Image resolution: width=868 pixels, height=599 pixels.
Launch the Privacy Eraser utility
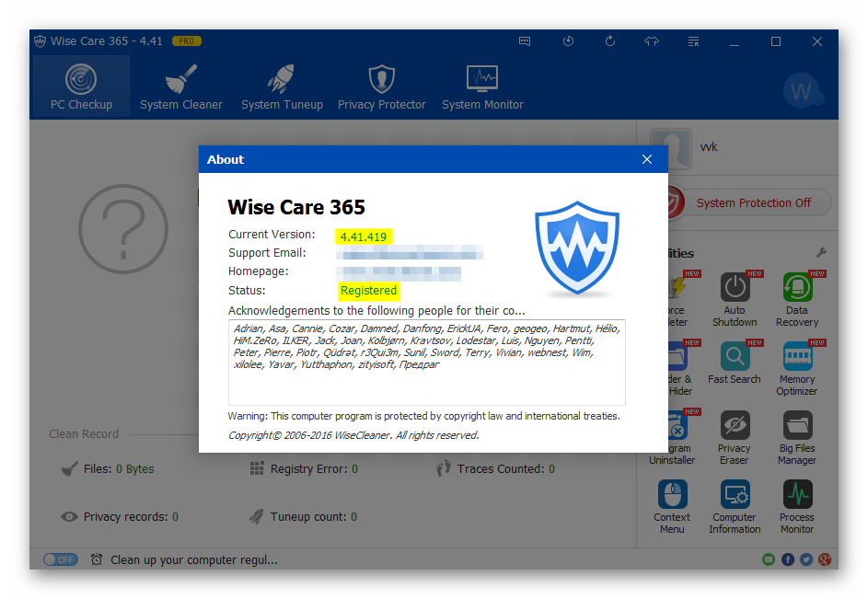click(x=735, y=437)
